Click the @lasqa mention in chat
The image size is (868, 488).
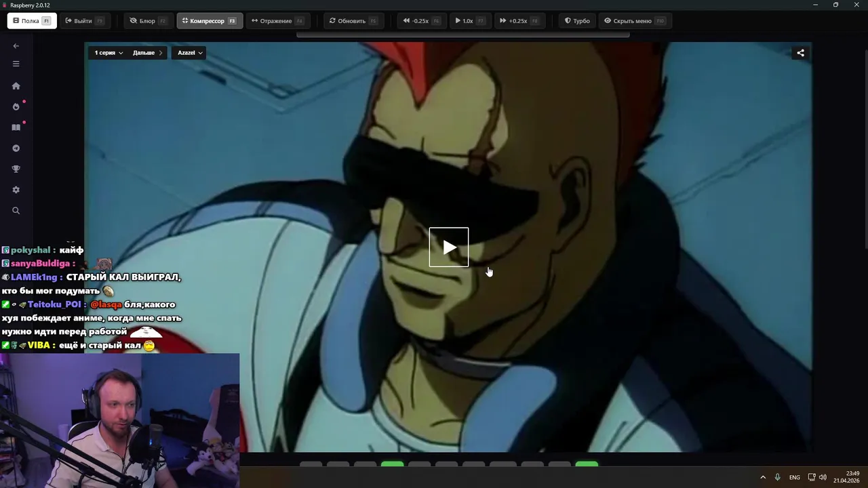click(106, 304)
